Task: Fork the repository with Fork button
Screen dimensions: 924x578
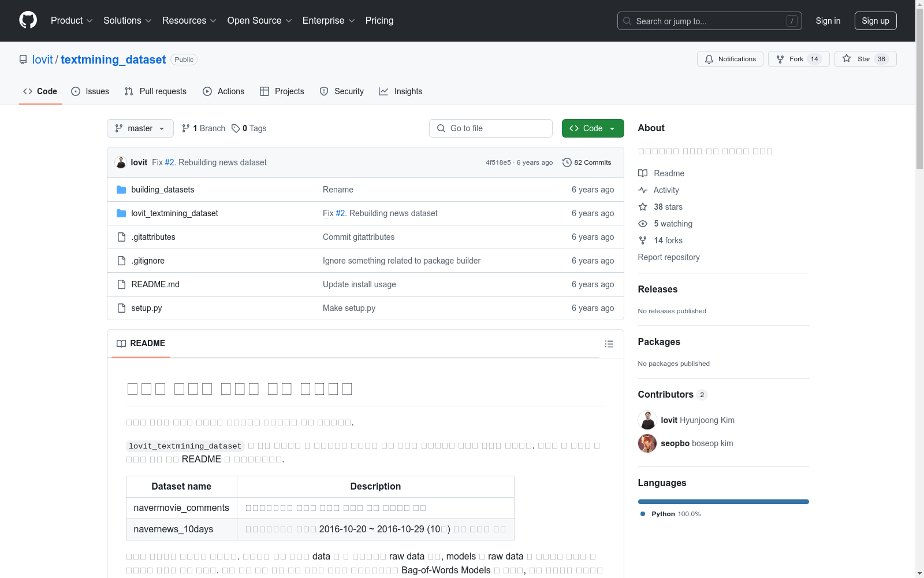Action: pos(799,59)
